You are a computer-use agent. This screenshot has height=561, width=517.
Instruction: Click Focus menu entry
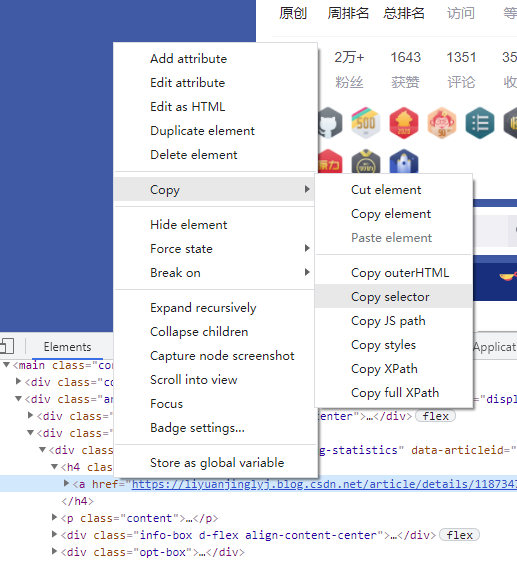coord(166,404)
